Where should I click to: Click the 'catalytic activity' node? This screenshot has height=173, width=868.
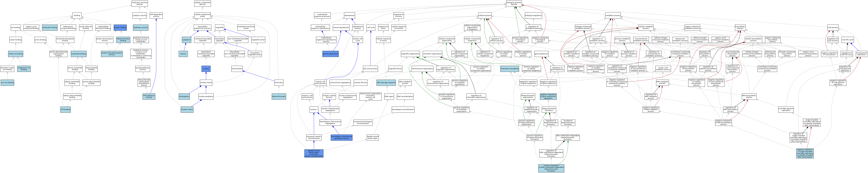140,16
